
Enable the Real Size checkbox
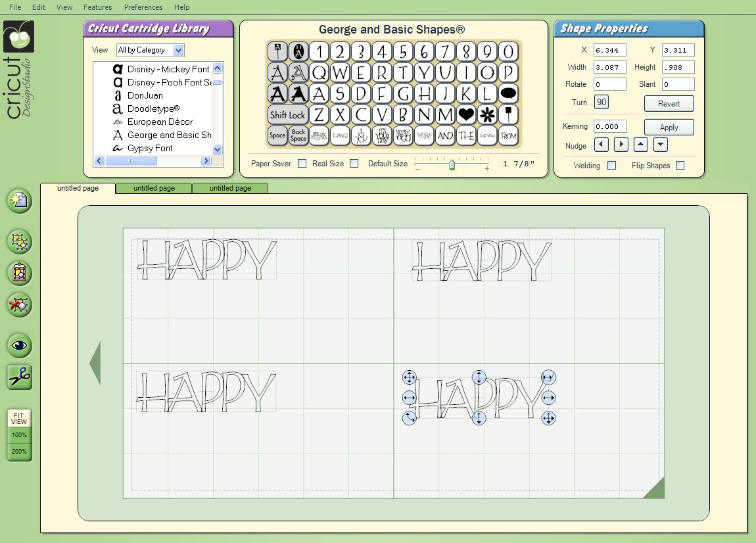click(x=354, y=164)
